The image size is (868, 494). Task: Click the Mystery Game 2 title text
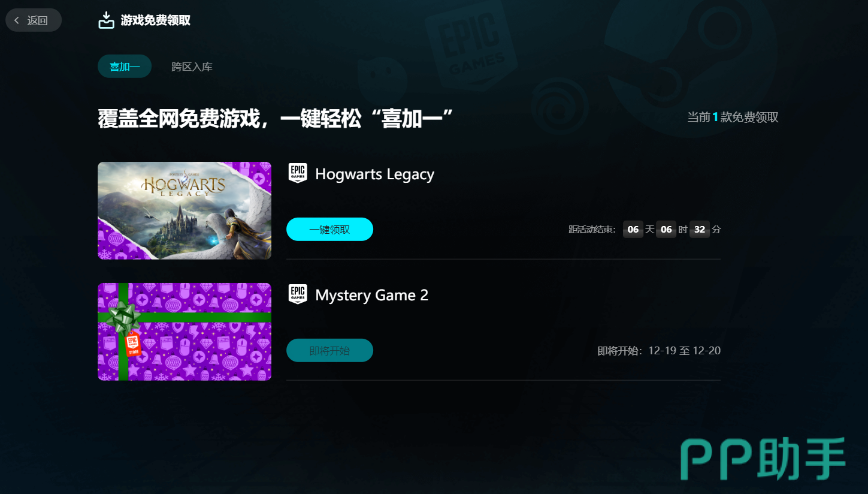coord(372,296)
